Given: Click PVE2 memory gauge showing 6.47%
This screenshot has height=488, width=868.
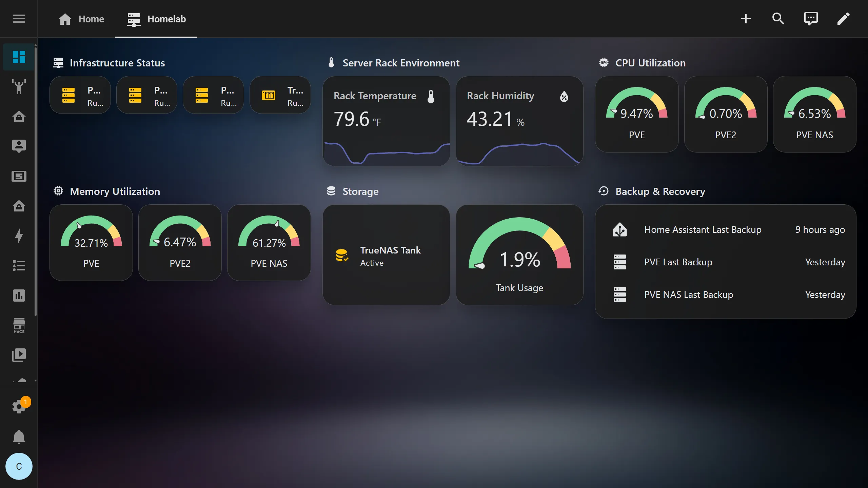Looking at the screenshot, I should pyautogui.click(x=180, y=243).
